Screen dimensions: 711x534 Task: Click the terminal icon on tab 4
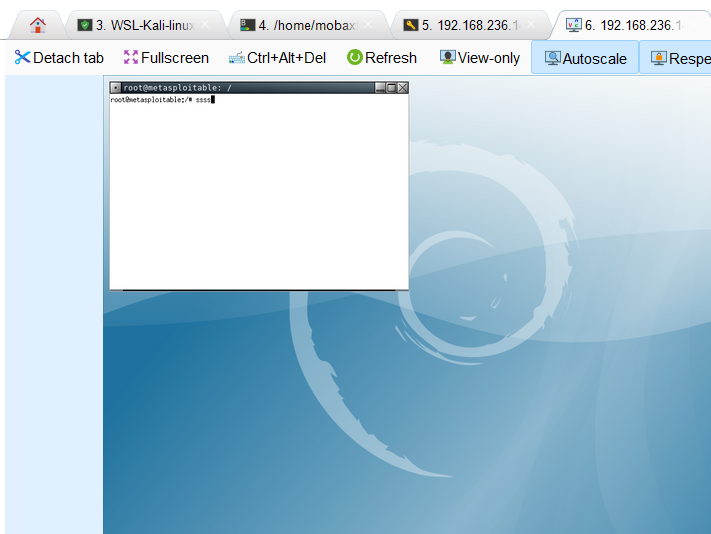[248, 25]
